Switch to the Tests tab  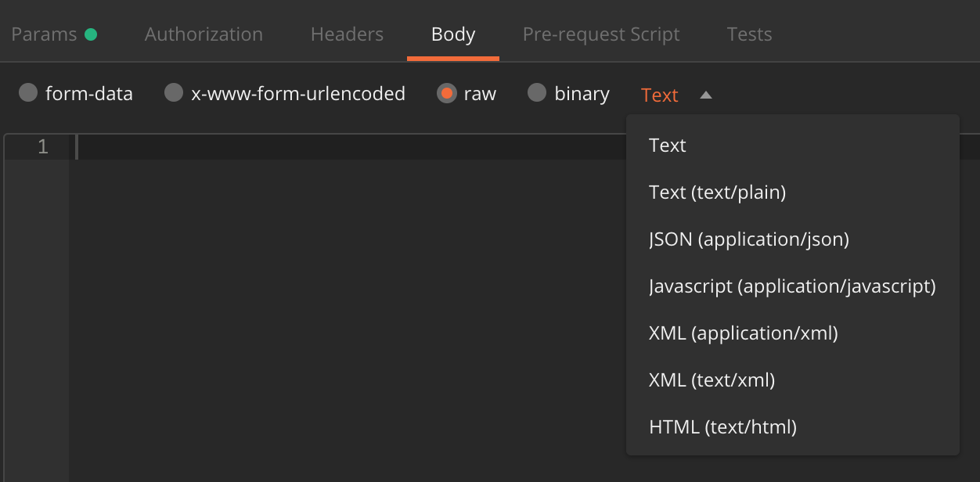point(749,34)
